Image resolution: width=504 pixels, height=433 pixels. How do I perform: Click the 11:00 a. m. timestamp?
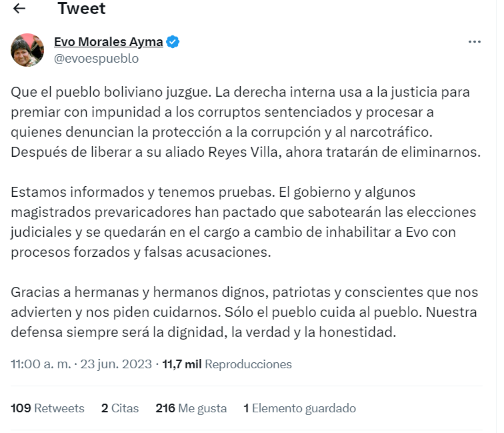[41, 364]
